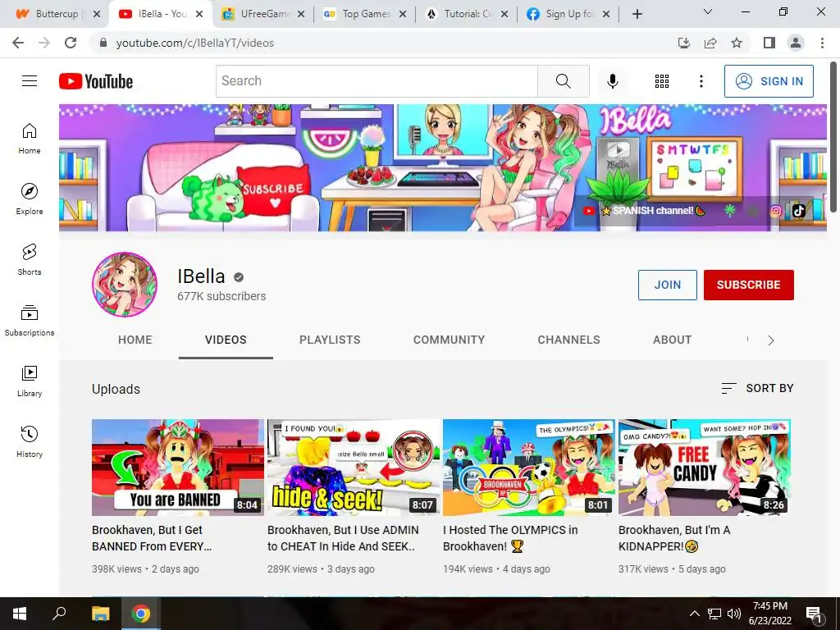Open the SPANISH channel banner link
Image resolution: width=840 pixels, height=630 pixels.
pyautogui.click(x=646, y=211)
